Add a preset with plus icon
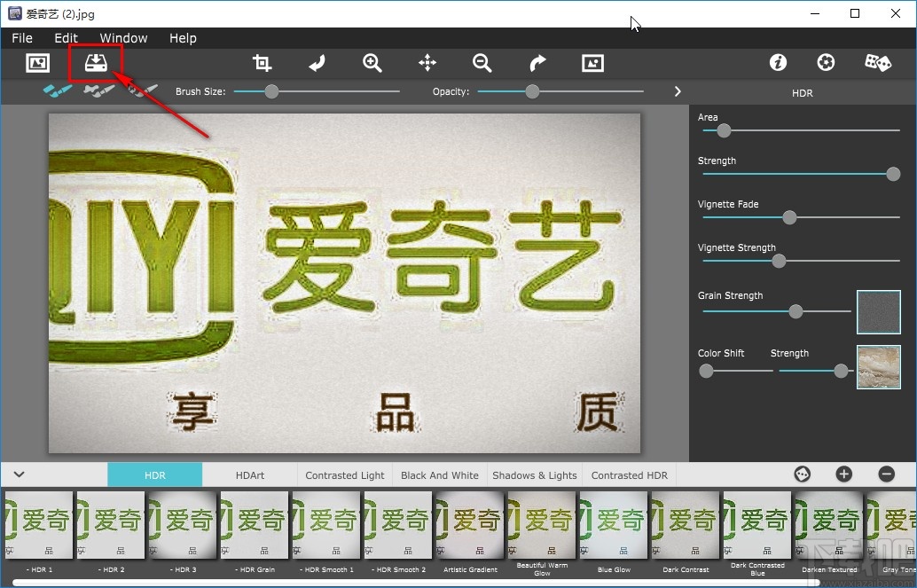 (844, 474)
